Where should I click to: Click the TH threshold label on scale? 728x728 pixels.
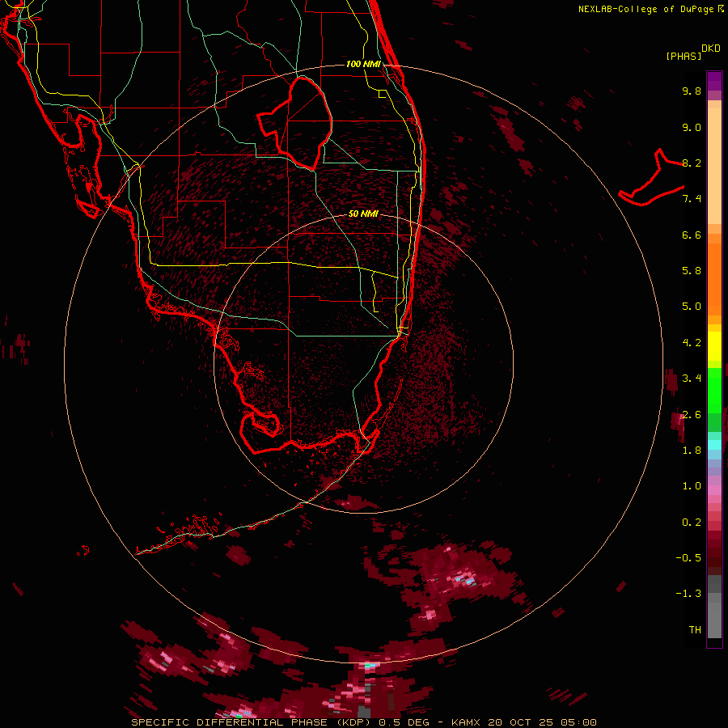click(x=695, y=630)
